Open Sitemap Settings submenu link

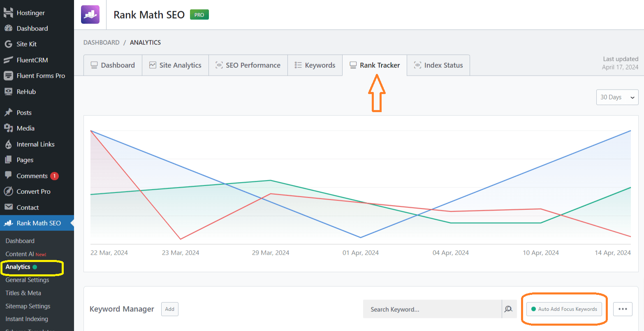coord(28,306)
